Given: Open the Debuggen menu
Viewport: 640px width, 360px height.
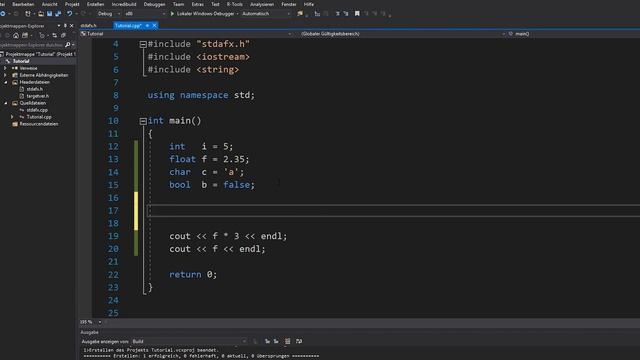Looking at the screenshot, I should pyautogui.click(x=154, y=4).
